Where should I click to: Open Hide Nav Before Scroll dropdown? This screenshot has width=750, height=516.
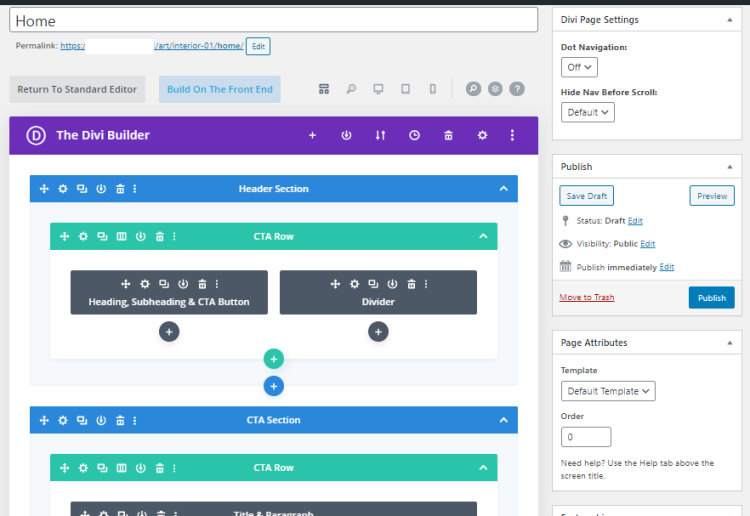pyautogui.click(x=587, y=112)
